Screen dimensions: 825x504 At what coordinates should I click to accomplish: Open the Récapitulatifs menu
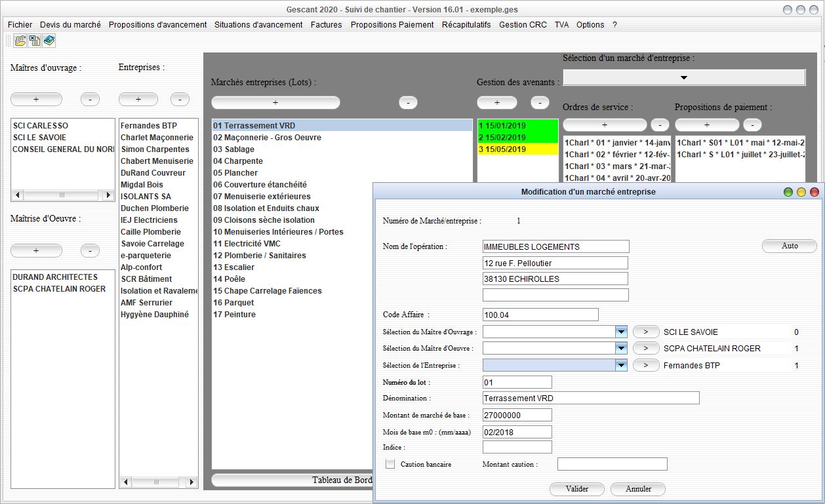(466, 24)
